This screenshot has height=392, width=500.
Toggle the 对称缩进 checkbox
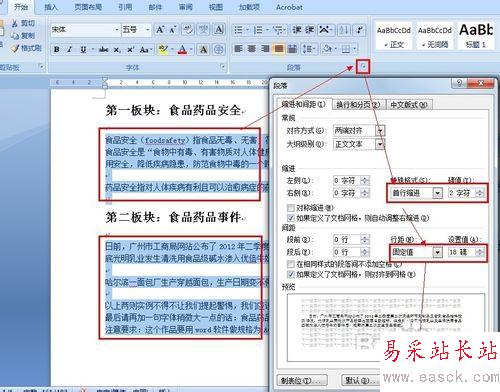(291, 208)
